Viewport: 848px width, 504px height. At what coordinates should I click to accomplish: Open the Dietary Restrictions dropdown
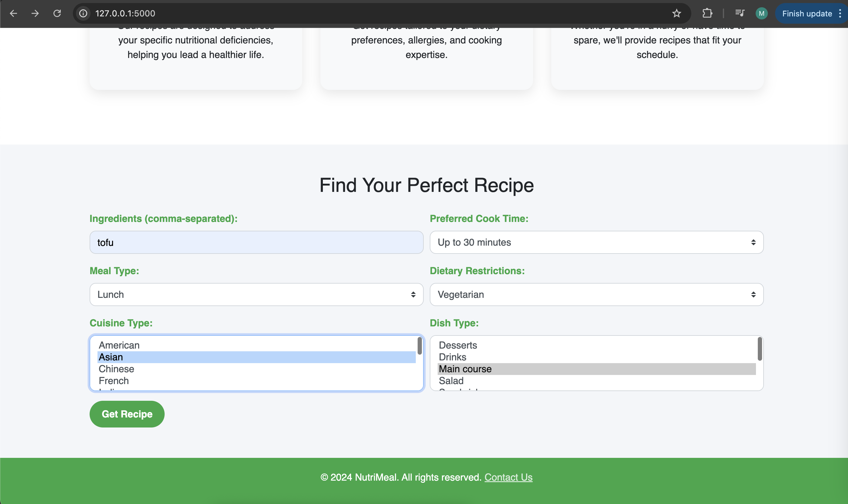point(596,295)
